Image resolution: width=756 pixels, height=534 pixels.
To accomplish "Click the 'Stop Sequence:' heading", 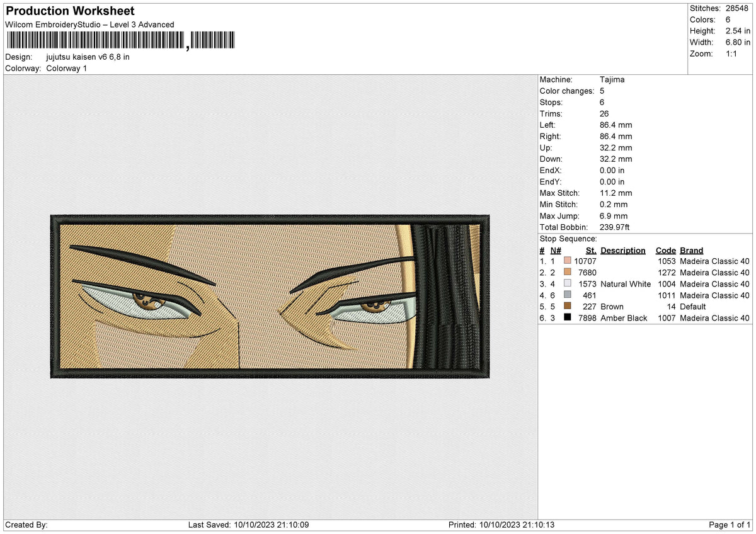I will tap(568, 239).
